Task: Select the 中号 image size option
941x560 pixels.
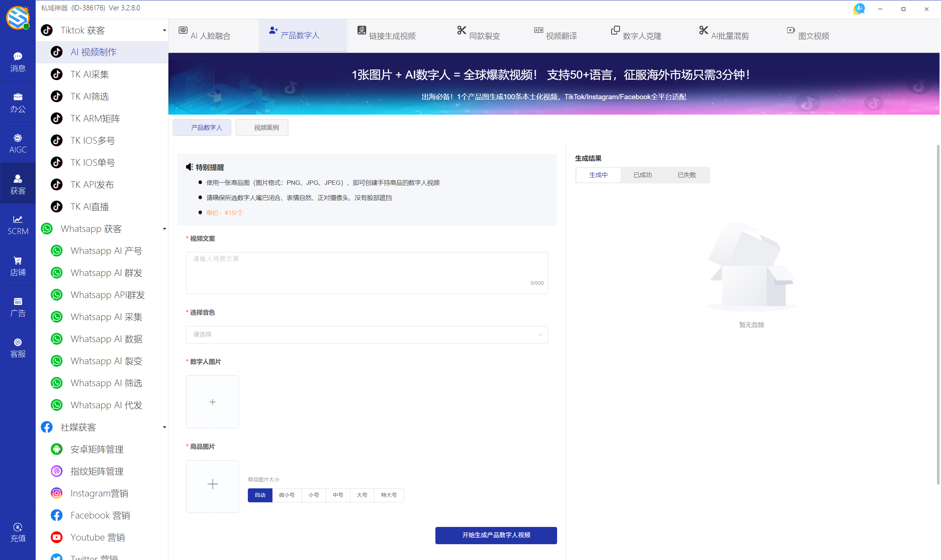Action: [338, 495]
